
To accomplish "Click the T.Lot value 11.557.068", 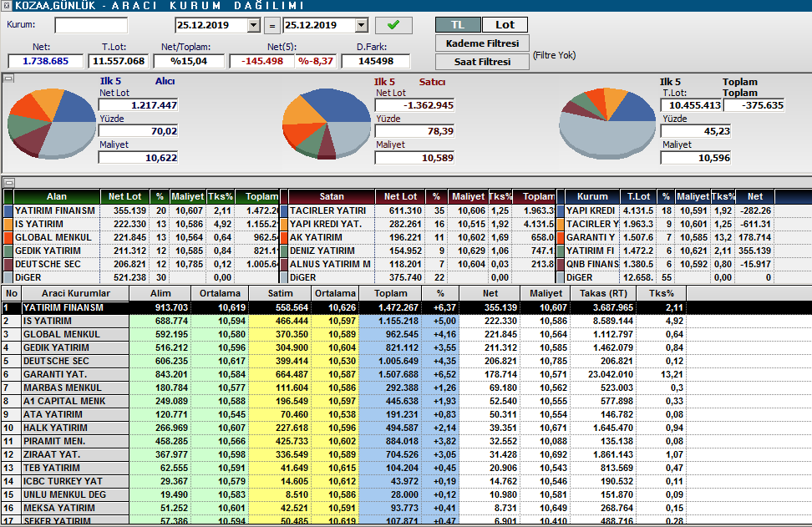I will point(119,61).
